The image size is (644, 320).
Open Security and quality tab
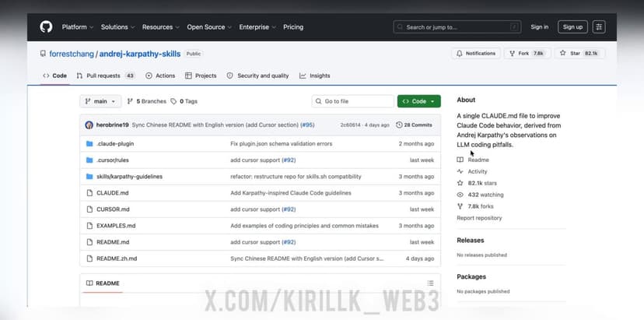point(258,76)
